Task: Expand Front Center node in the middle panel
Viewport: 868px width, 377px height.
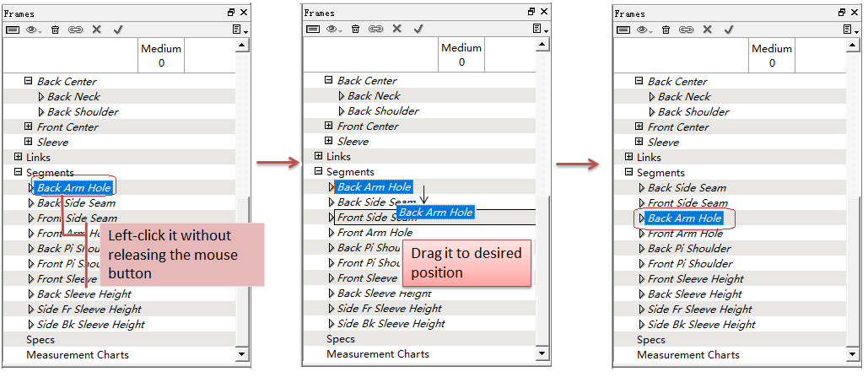Action: tap(328, 126)
